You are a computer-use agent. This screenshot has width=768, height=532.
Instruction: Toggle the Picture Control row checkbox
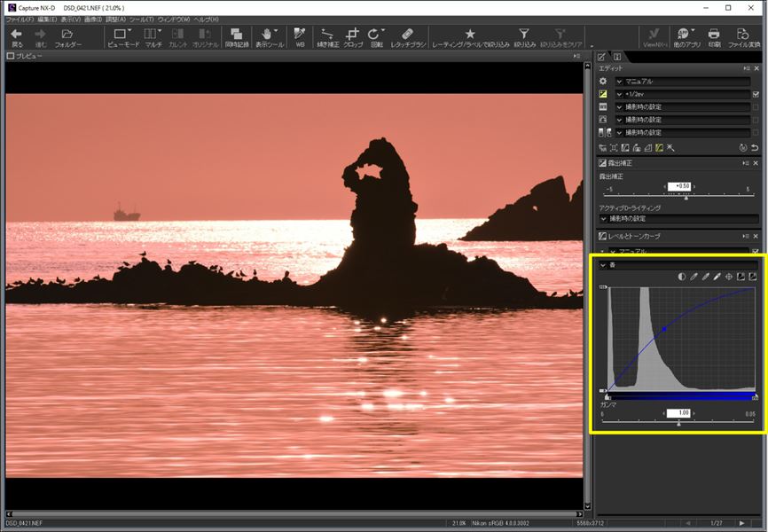click(x=756, y=120)
